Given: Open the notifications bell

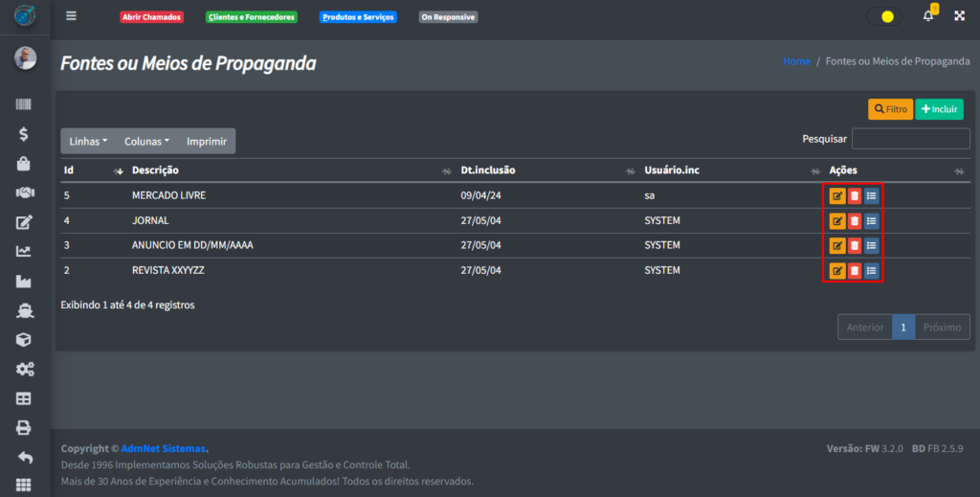Looking at the screenshot, I should (927, 16).
